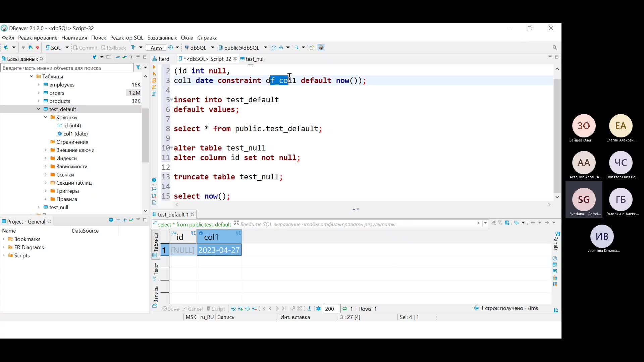
Task: Click the search icon at toolbar's far right
Action: point(555,48)
